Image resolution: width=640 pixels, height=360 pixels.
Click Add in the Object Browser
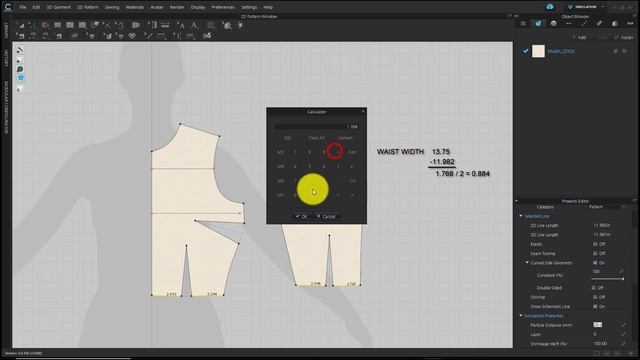coord(579,38)
